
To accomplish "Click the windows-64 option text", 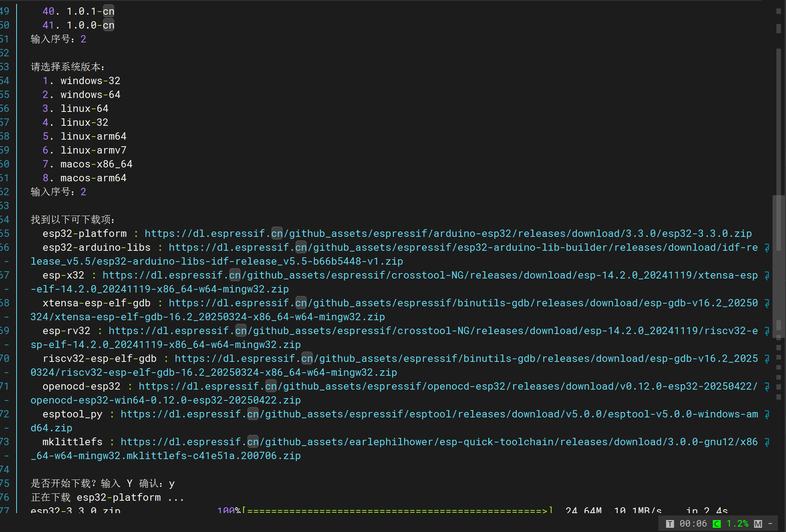I will (x=90, y=95).
